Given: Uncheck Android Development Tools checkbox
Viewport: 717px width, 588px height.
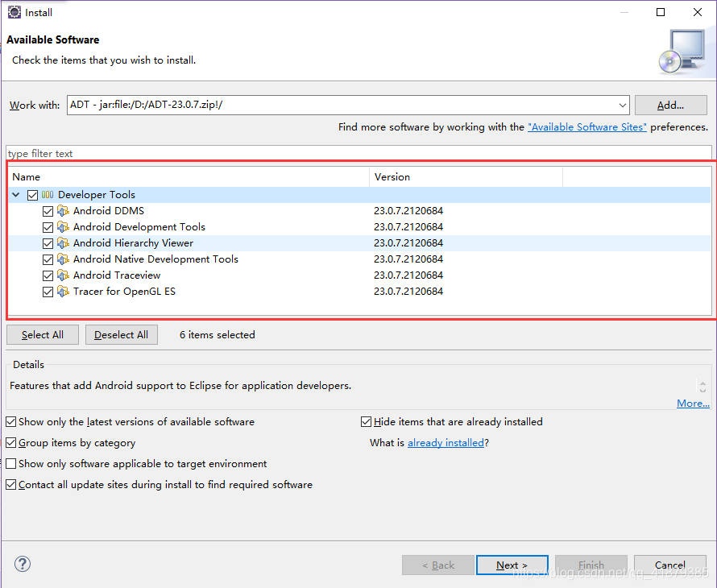Looking at the screenshot, I should [x=48, y=227].
